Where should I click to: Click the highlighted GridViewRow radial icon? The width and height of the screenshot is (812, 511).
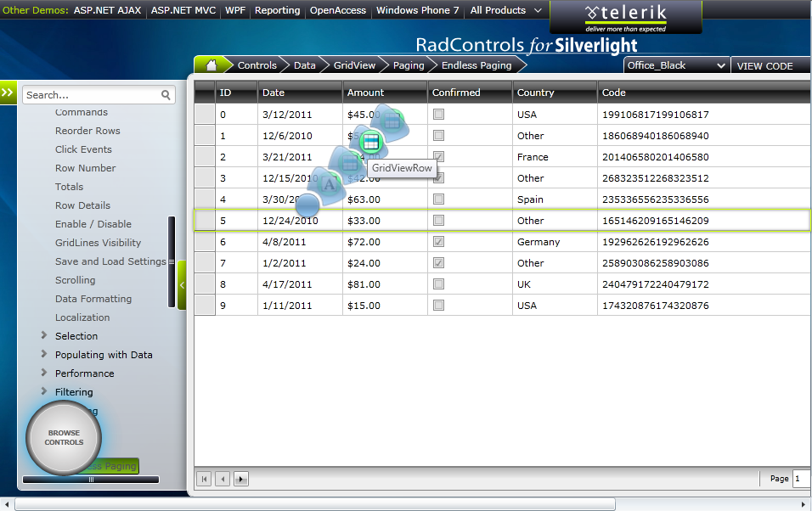(x=370, y=142)
